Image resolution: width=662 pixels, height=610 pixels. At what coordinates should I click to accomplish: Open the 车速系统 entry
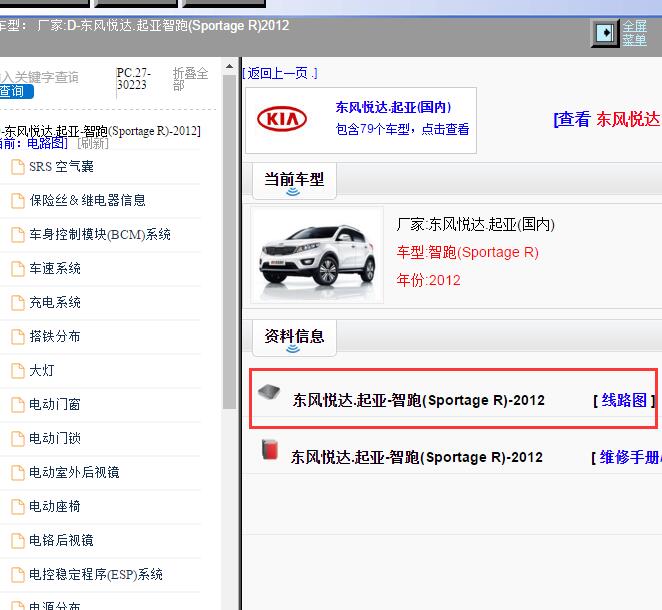point(55,268)
